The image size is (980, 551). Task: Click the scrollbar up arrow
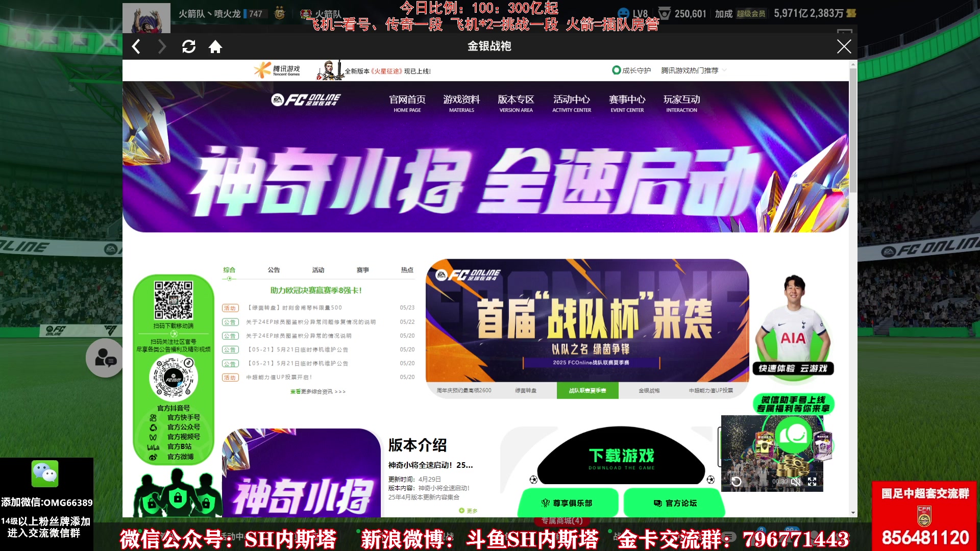[853, 64]
